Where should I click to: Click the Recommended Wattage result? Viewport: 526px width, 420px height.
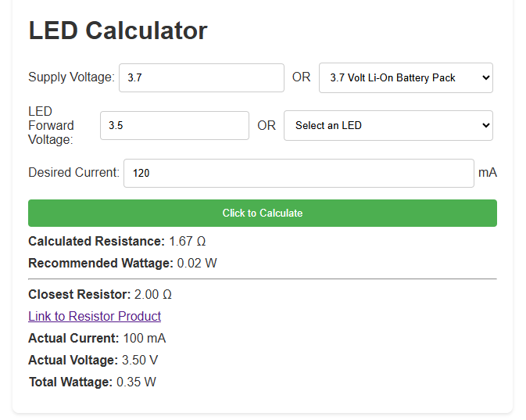tap(123, 263)
